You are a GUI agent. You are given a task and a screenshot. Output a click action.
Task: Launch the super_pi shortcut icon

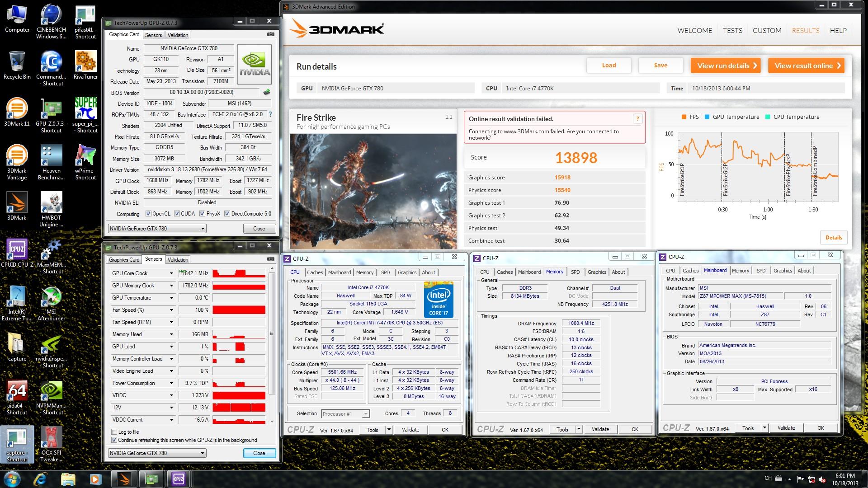pos(85,115)
